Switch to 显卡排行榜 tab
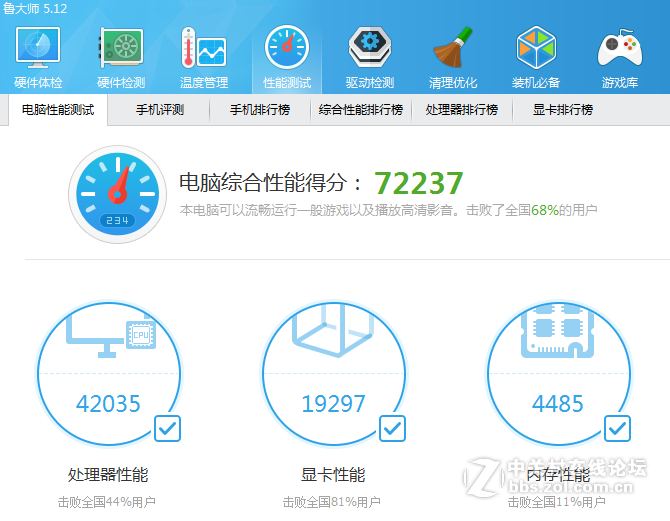This screenshot has height=521, width=670. point(563,110)
